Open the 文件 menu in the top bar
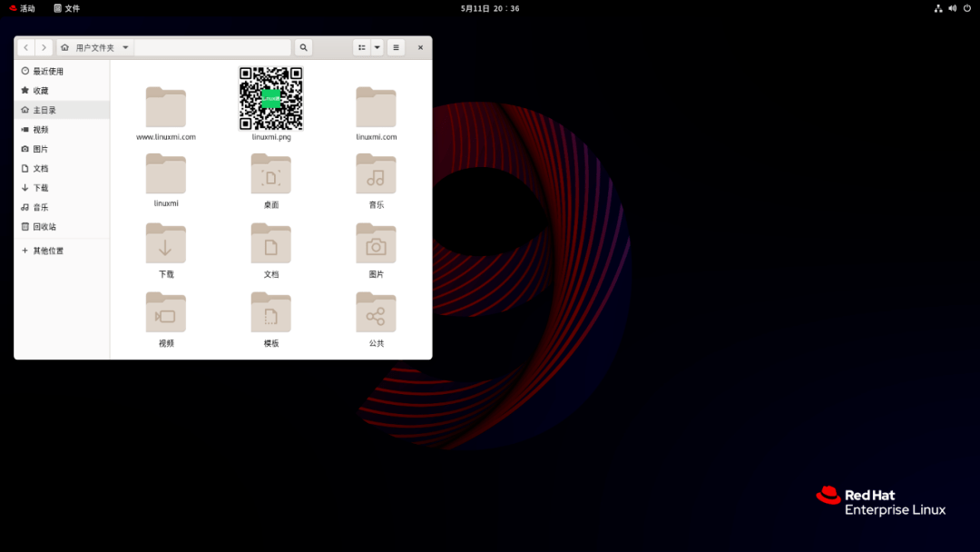 [68, 8]
